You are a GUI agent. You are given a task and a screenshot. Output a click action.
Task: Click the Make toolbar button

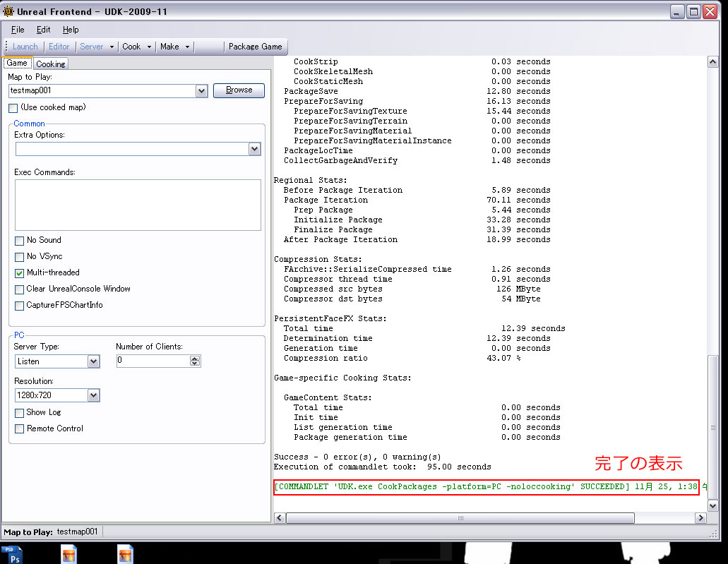pos(169,47)
